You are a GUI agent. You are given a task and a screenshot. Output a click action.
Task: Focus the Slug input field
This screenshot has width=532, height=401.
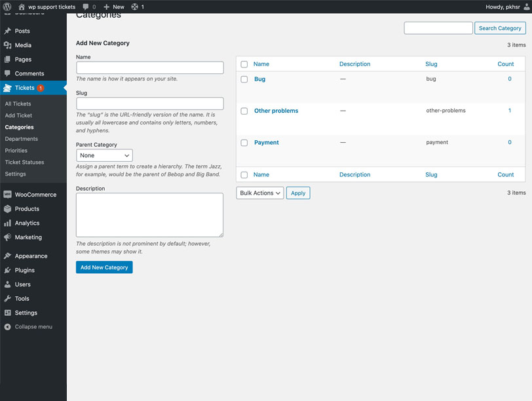[x=149, y=104]
